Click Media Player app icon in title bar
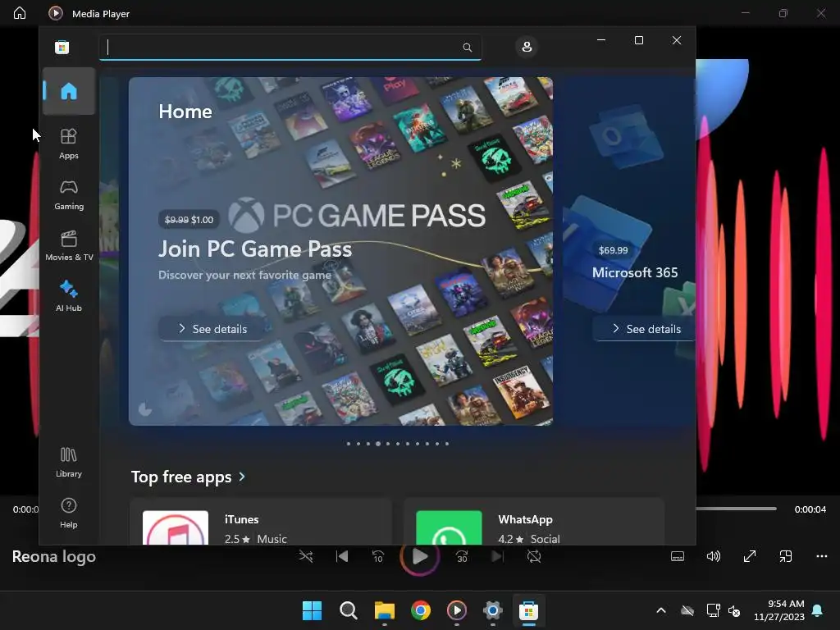Image resolution: width=840 pixels, height=630 pixels. click(x=55, y=13)
